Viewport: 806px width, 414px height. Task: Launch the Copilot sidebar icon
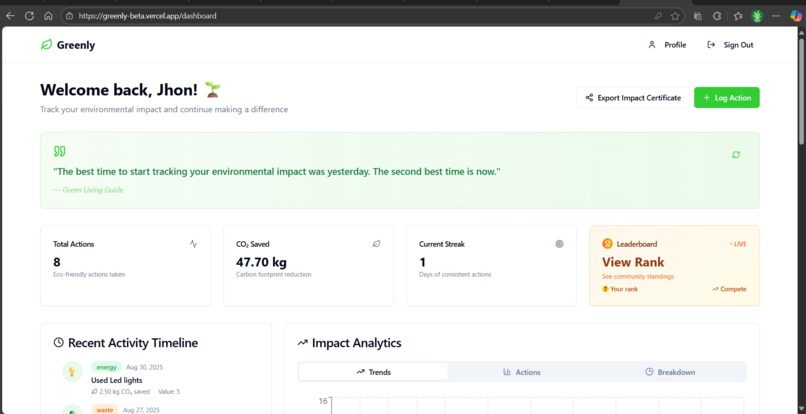[x=796, y=16]
